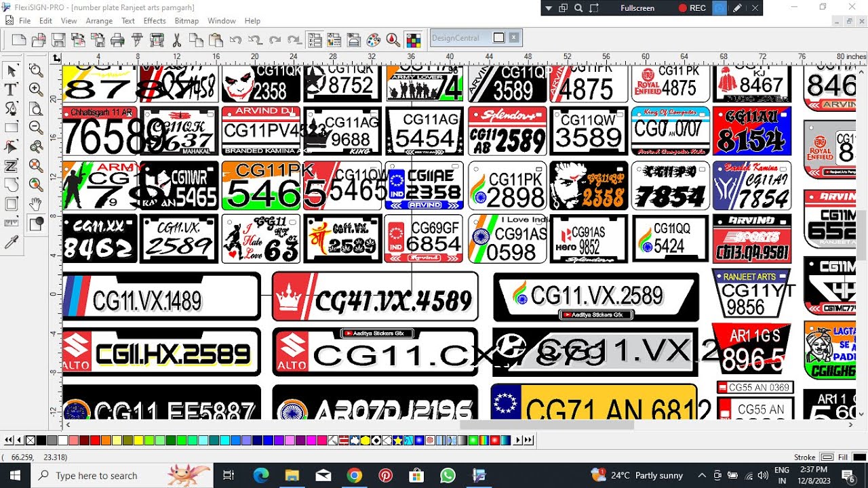Select the Text tool
This screenshot has width=868, height=488.
point(12,89)
